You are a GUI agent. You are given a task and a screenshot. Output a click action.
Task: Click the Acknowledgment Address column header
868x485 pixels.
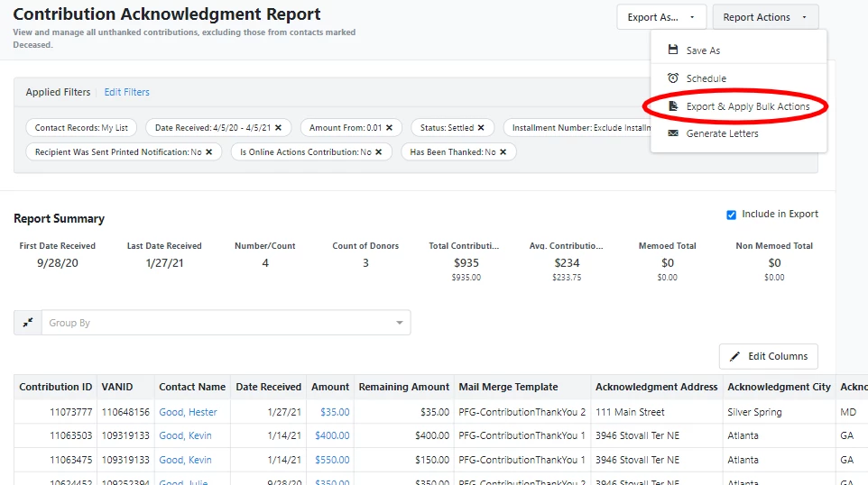pyautogui.click(x=657, y=387)
